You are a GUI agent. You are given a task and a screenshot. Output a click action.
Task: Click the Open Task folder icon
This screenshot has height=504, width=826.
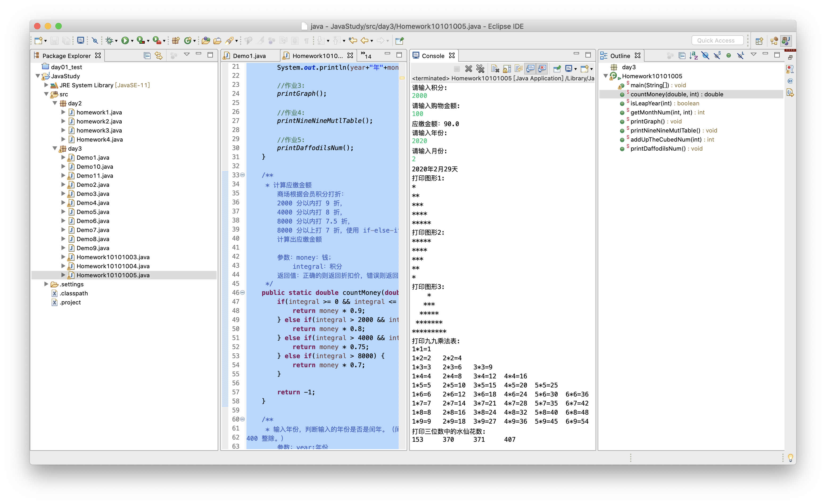[217, 40]
